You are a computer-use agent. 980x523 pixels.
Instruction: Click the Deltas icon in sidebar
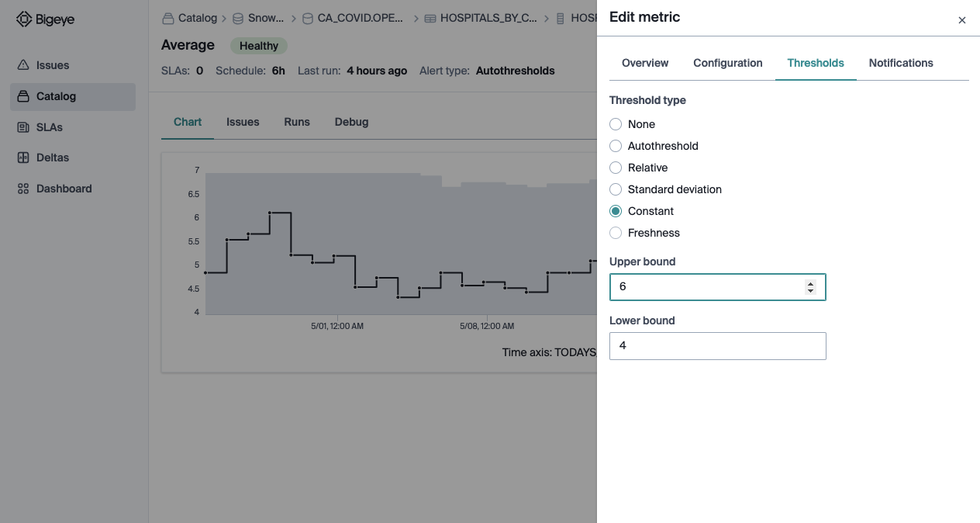pyautogui.click(x=23, y=158)
